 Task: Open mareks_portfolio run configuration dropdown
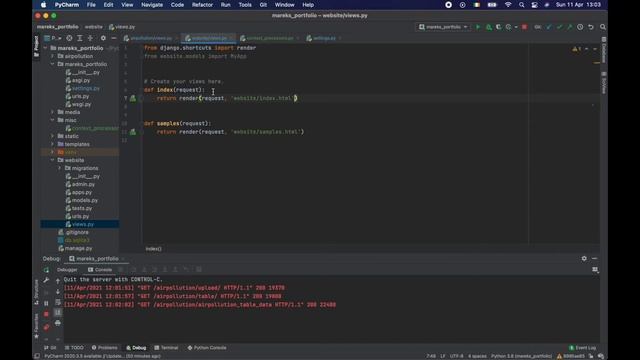443,27
